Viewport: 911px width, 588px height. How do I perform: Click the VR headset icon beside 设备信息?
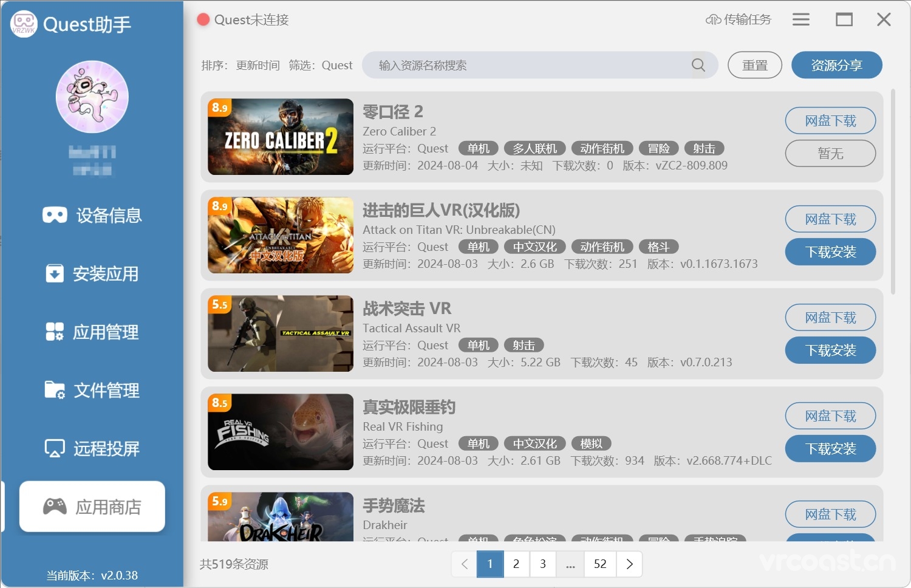click(x=55, y=215)
